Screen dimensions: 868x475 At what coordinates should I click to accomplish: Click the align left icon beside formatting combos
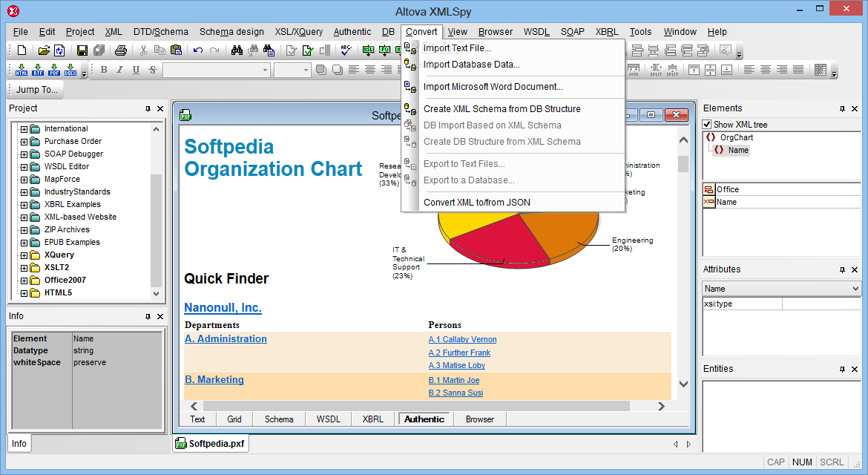click(354, 70)
